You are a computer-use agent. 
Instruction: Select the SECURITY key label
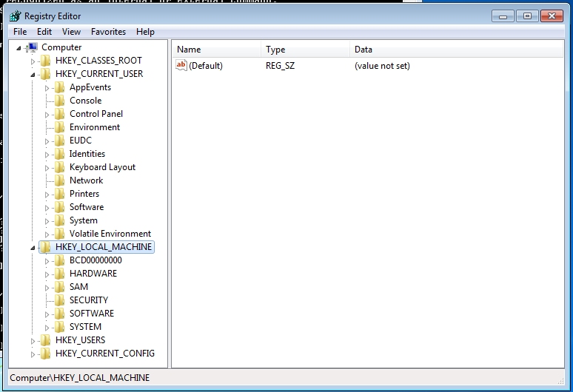(89, 300)
